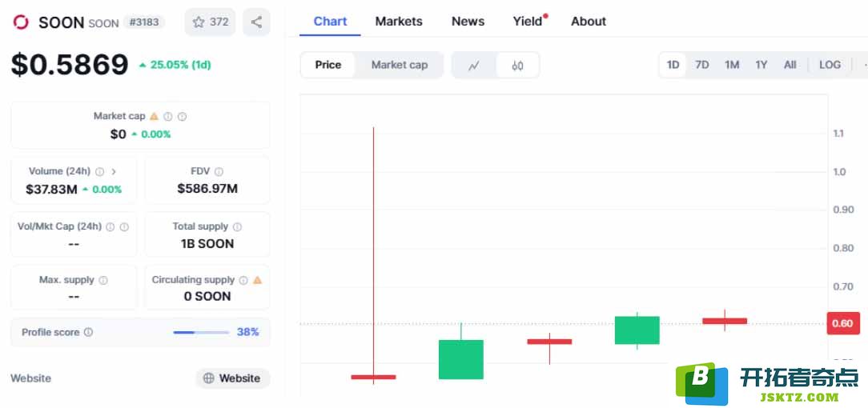The height and width of the screenshot is (408, 868).
Task: Expand Volume (24h) details chevron
Action: 114,171
